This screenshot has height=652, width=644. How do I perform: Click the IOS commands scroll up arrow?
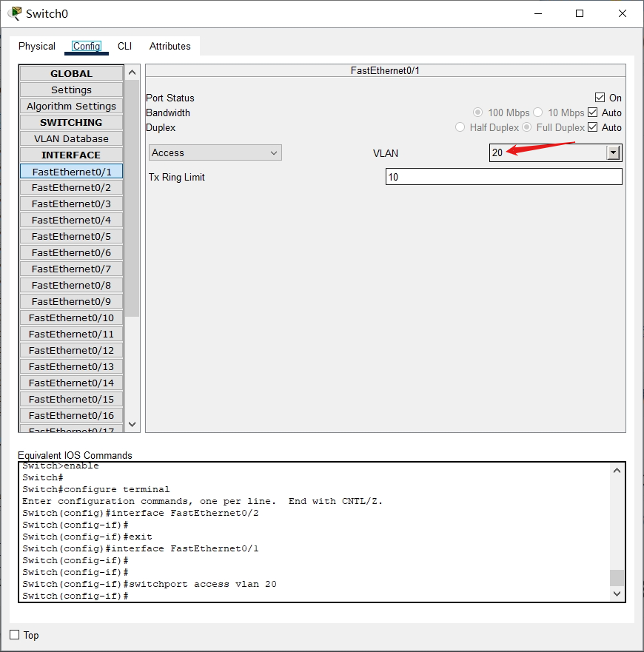[617, 471]
